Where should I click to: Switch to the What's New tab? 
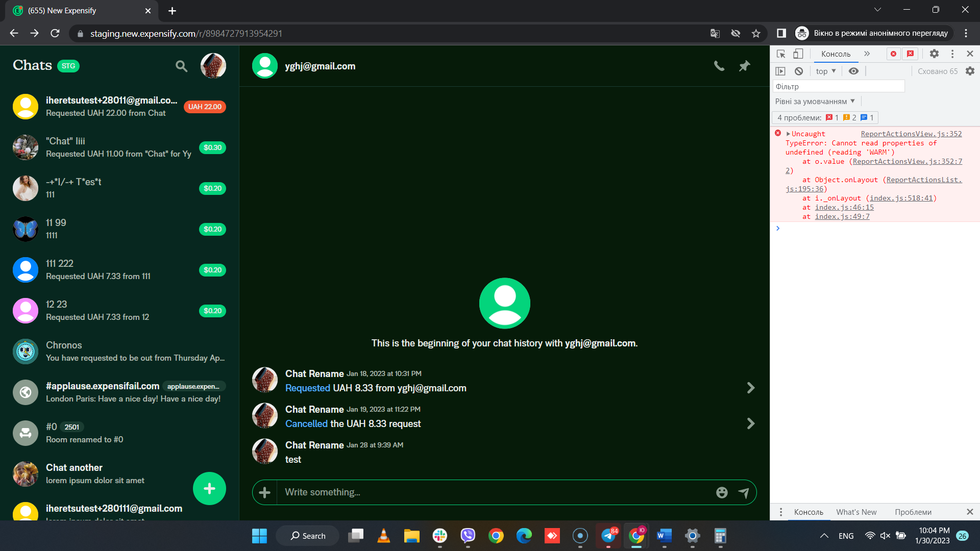tap(856, 512)
